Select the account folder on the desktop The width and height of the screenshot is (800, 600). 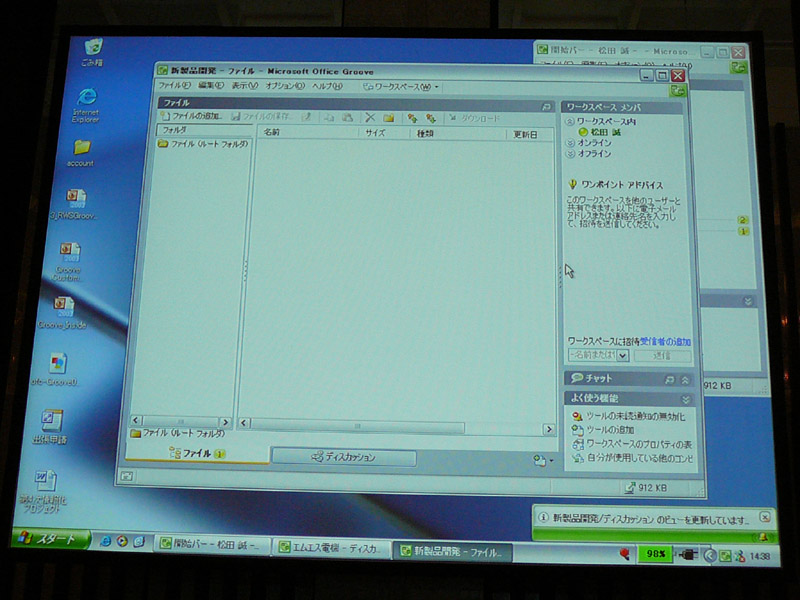81,153
